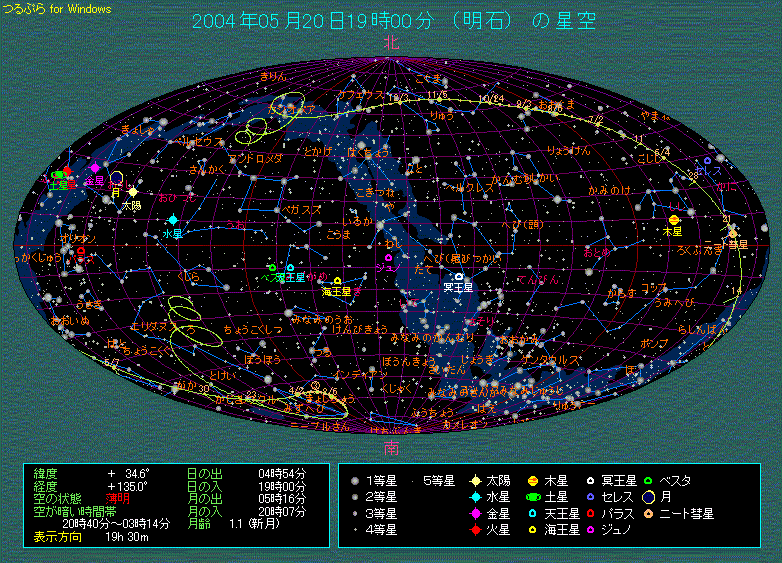
Task: Select the dark-sky period 20時40分～03時14分
Action: (116, 524)
